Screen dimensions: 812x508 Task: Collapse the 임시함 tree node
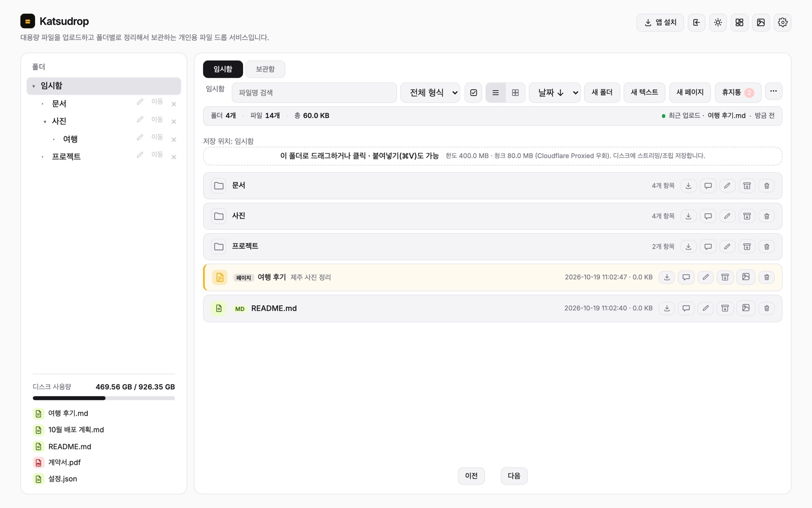click(x=34, y=86)
